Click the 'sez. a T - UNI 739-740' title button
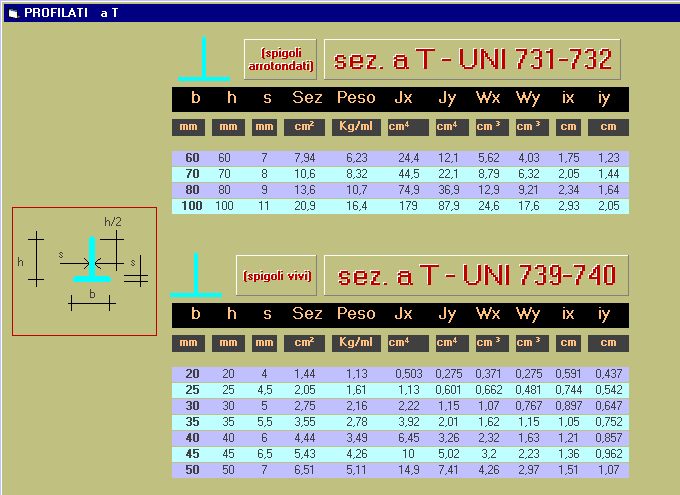 (472, 276)
